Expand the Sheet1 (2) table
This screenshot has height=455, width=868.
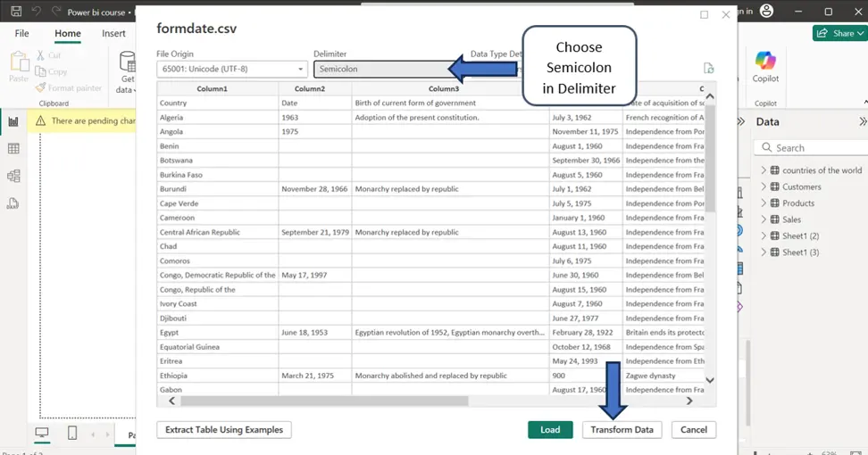[x=764, y=236]
